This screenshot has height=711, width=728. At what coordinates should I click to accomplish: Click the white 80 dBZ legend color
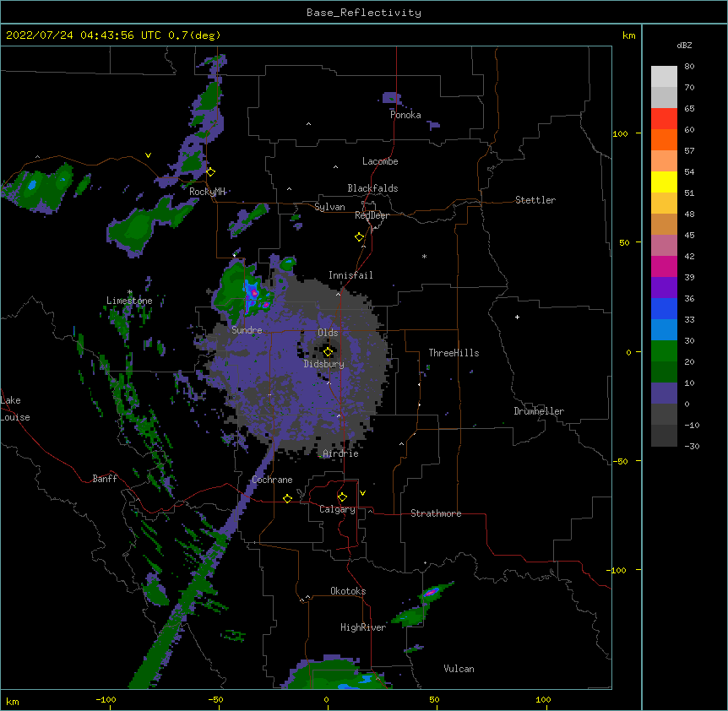(x=664, y=77)
